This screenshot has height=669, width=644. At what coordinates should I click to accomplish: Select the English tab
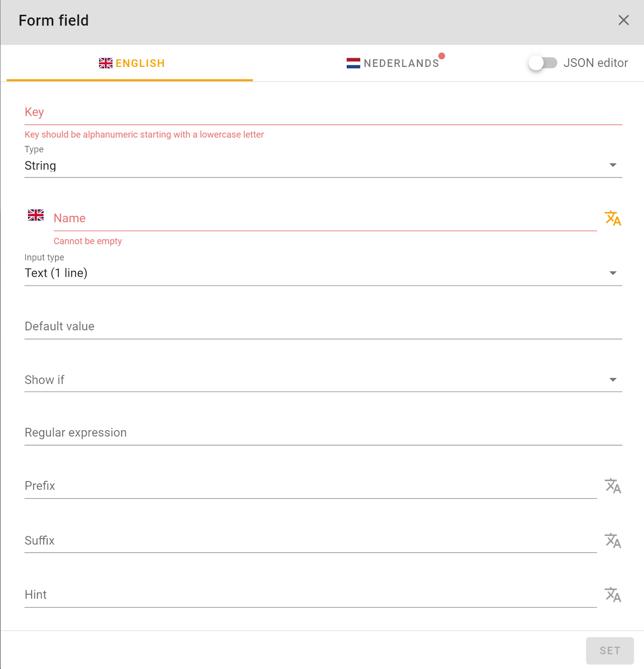(131, 63)
